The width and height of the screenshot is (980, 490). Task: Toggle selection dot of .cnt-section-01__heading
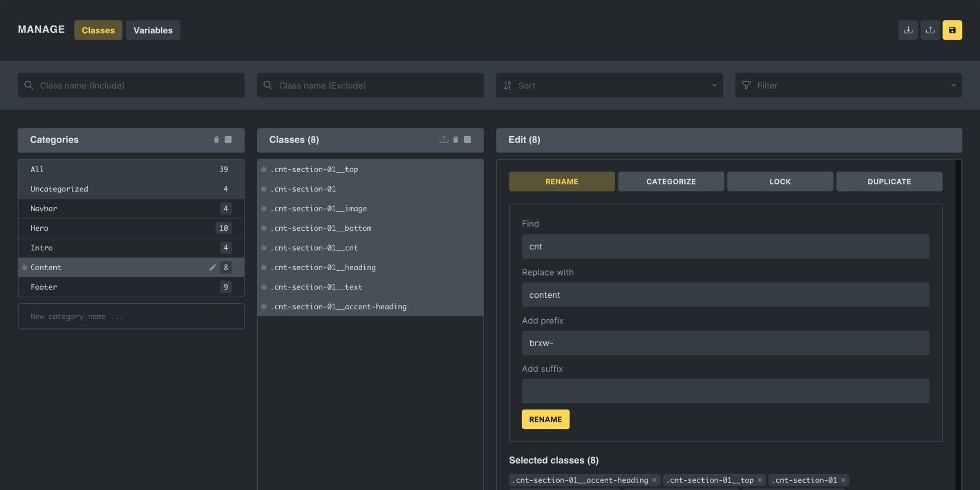click(264, 267)
